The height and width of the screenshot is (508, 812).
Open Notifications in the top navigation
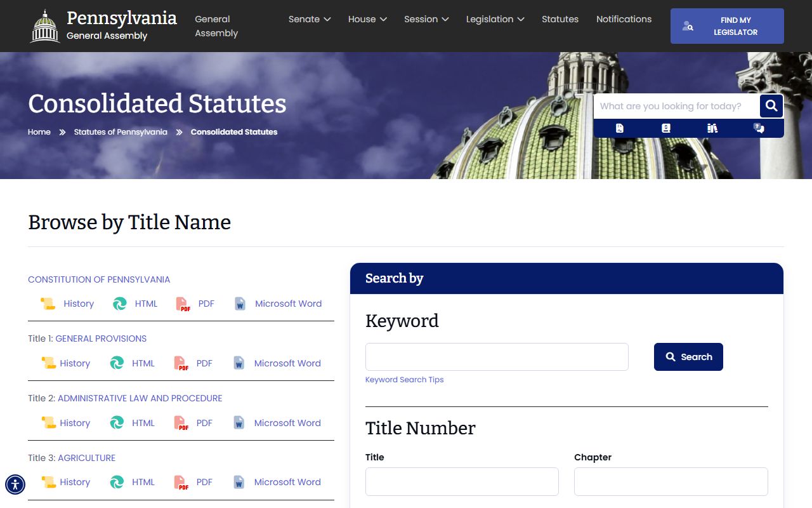click(624, 19)
